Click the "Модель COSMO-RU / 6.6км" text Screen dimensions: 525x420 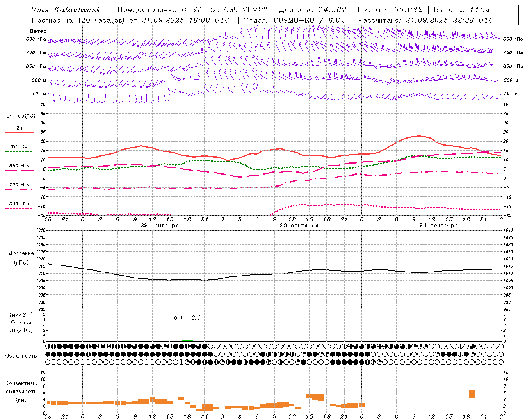296,20
